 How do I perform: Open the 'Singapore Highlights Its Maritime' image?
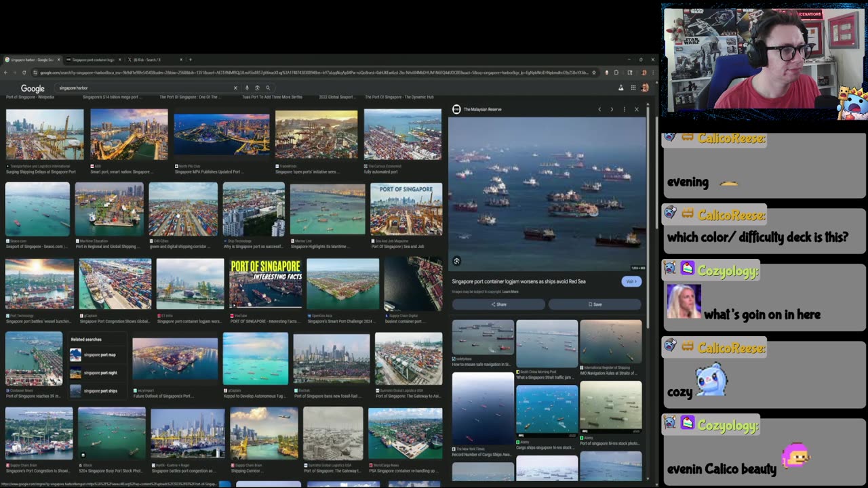(x=328, y=210)
